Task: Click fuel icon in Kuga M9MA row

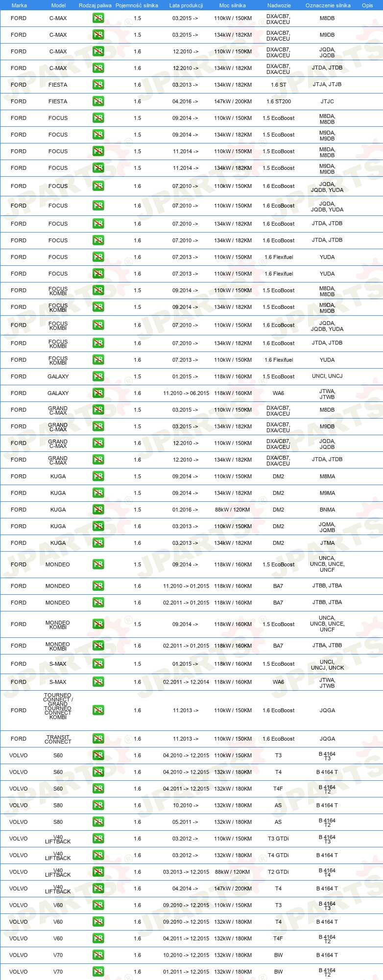Action: coord(98,493)
